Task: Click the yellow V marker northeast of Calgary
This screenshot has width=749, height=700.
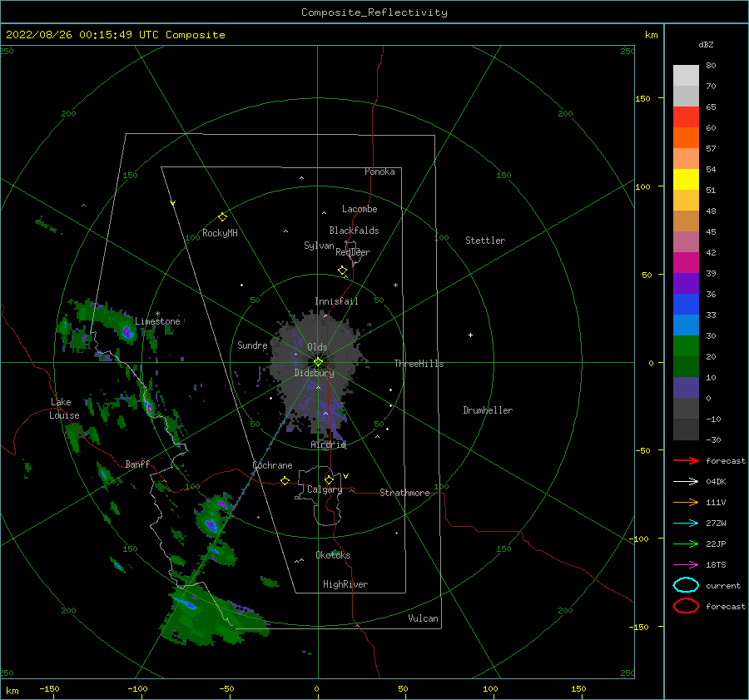Action: [346, 476]
